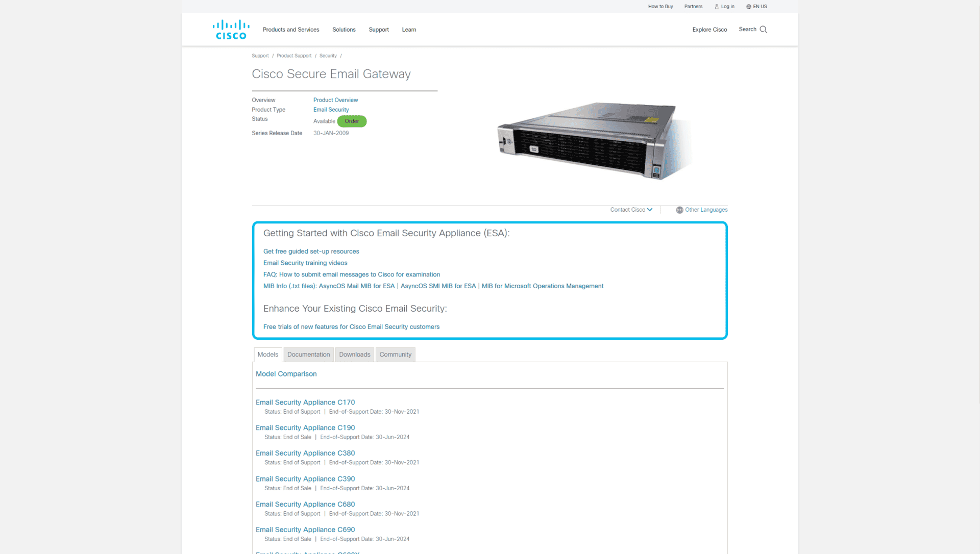This screenshot has height=554, width=980.
Task: Click the Log in person icon
Action: pyautogui.click(x=717, y=6)
